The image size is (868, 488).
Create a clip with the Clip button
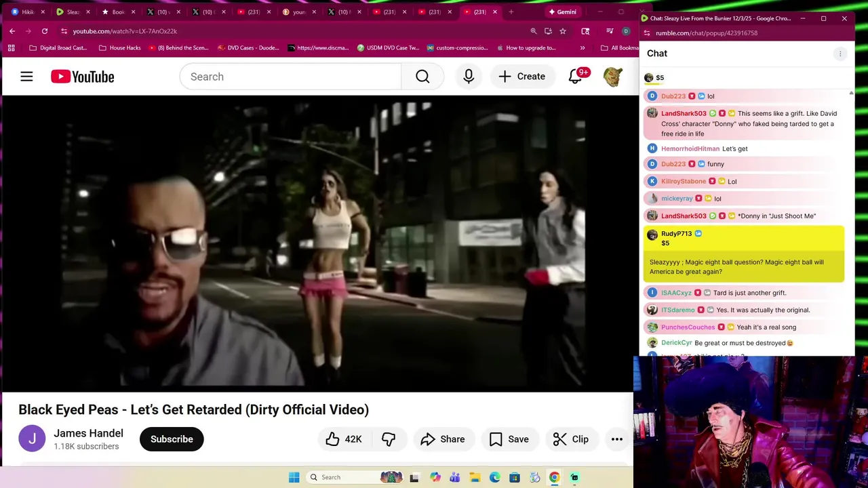(571, 439)
